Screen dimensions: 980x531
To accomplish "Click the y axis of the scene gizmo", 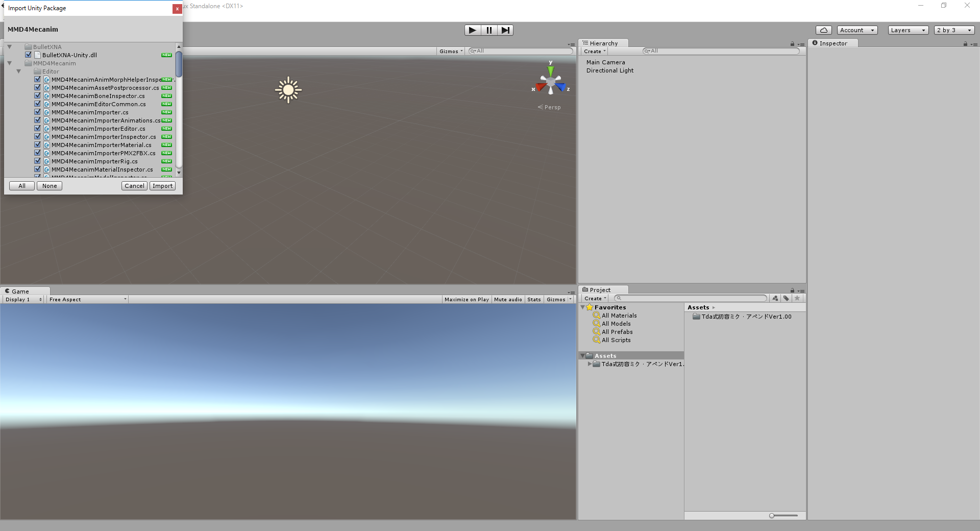I will pos(550,69).
